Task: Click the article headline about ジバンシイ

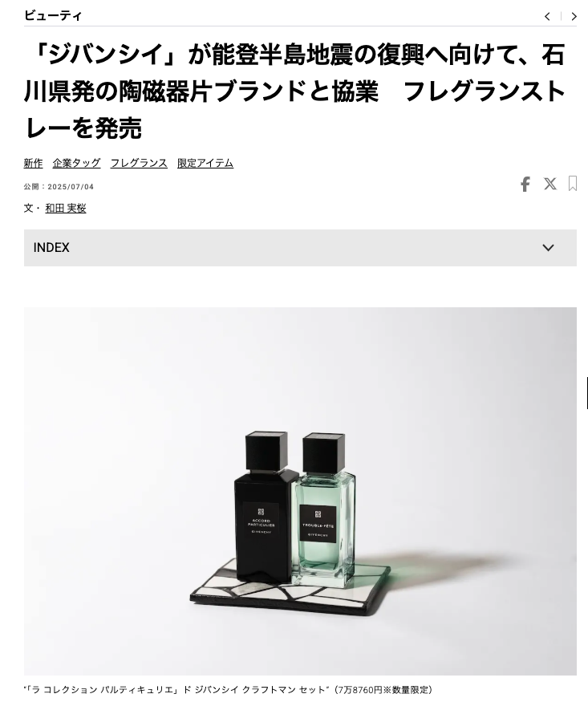Action: (x=295, y=91)
